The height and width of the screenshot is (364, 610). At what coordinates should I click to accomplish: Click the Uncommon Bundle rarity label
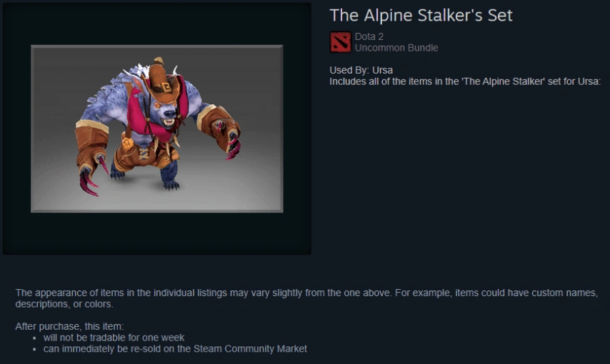pyautogui.click(x=396, y=48)
